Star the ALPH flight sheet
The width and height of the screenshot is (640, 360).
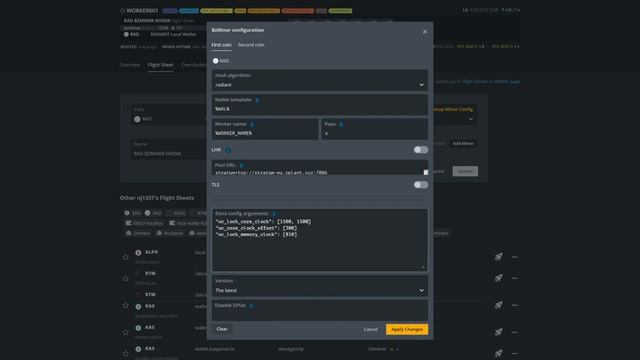[x=125, y=257]
